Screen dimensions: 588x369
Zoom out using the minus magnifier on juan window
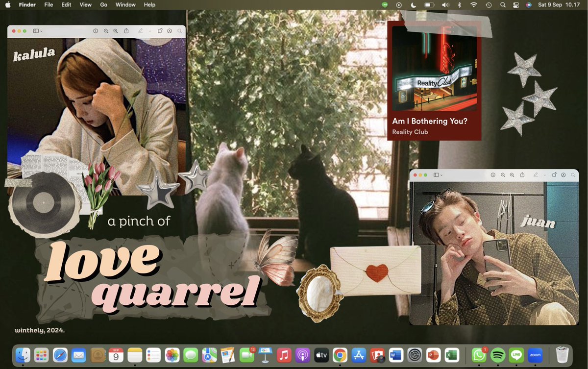point(503,175)
